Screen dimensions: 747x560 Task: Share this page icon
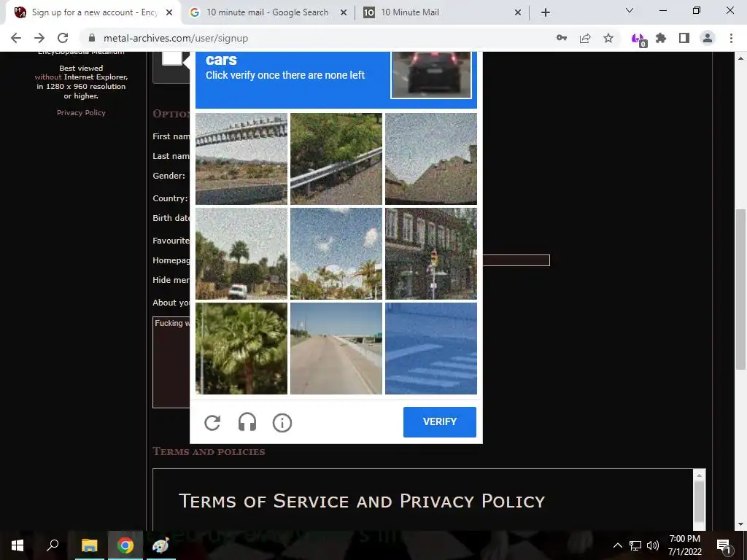pyautogui.click(x=585, y=38)
